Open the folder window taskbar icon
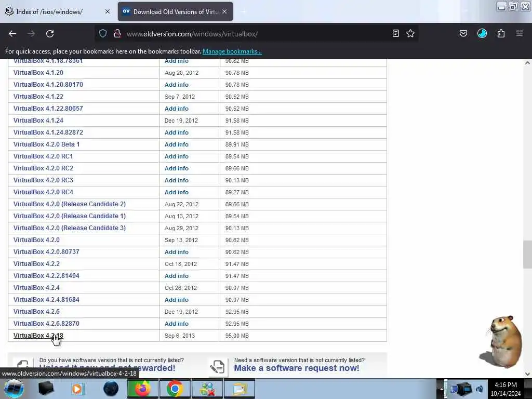 (239, 389)
